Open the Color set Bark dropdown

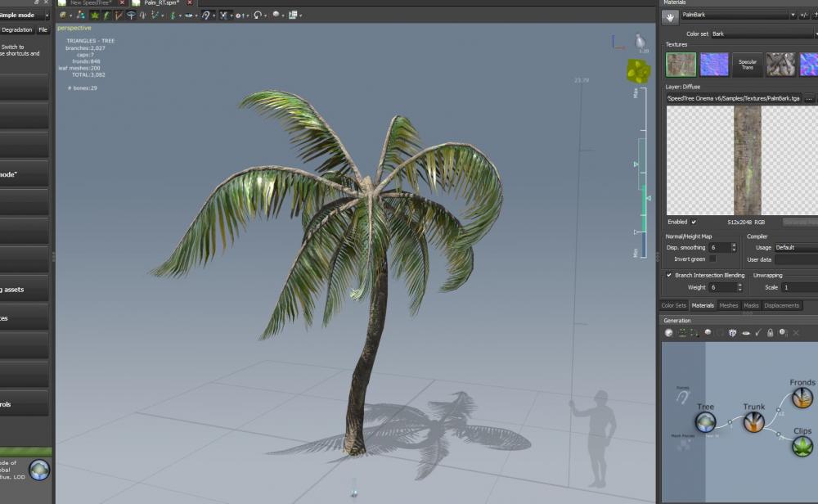(761, 34)
